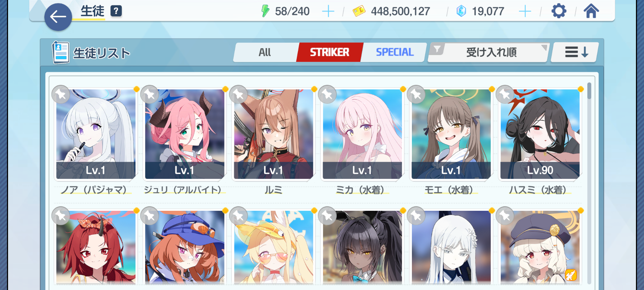The width and height of the screenshot is (644, 290).
Task: Switch the sort order direction arrow
Action: point(576,52)
